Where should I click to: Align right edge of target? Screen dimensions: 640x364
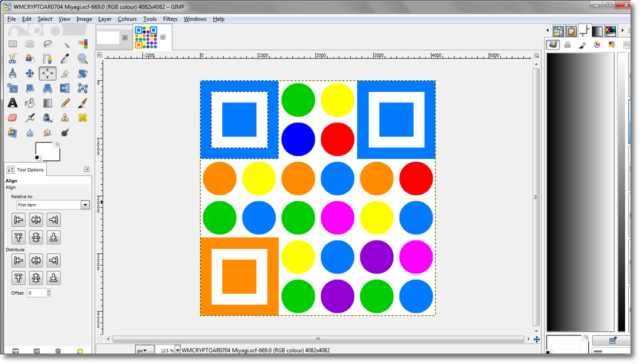(x=53, y=220)
